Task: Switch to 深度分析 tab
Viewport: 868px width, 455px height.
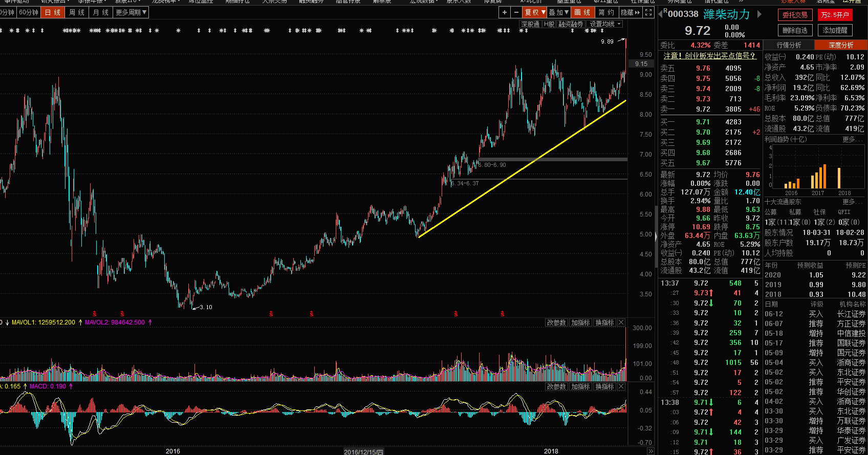Action: [841, 45]
